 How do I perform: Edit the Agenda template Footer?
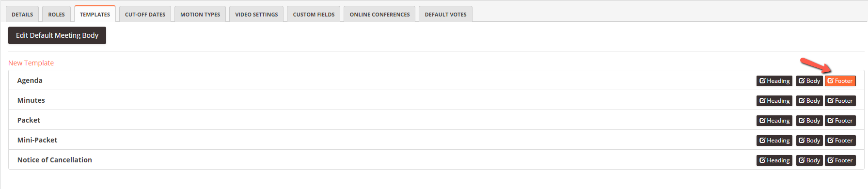[x=840, y=81]
